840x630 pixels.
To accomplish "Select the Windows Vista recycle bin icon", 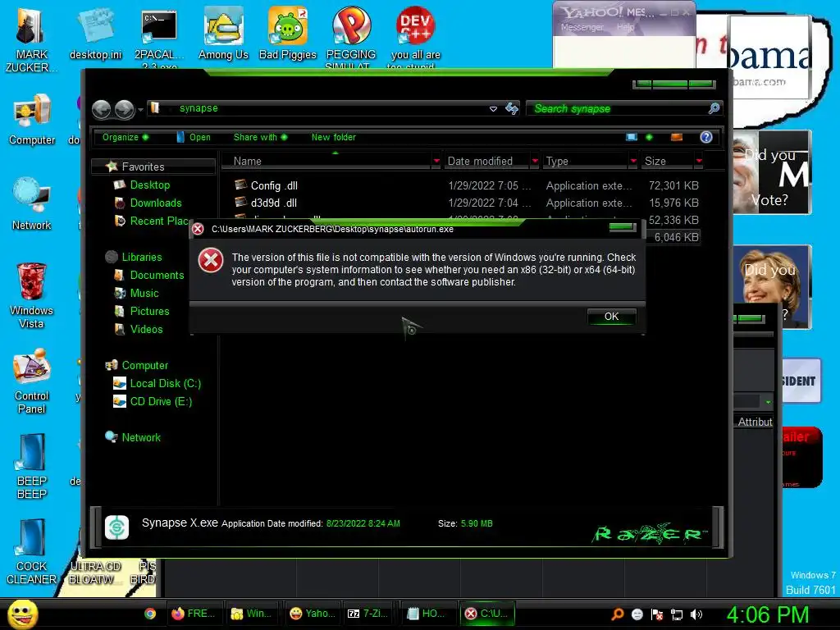I will 32,295.
